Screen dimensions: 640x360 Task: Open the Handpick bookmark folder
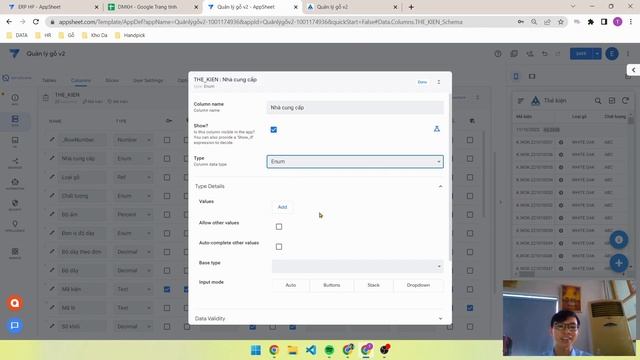[x=130, y=36]
